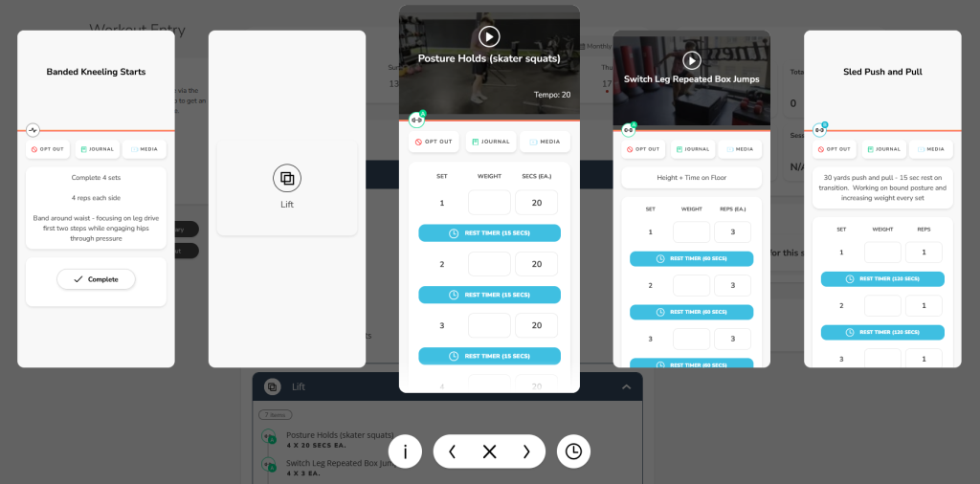Opt out of Posture Holds exercise
The image size is (980, 484).
click(x=434, y=142)
